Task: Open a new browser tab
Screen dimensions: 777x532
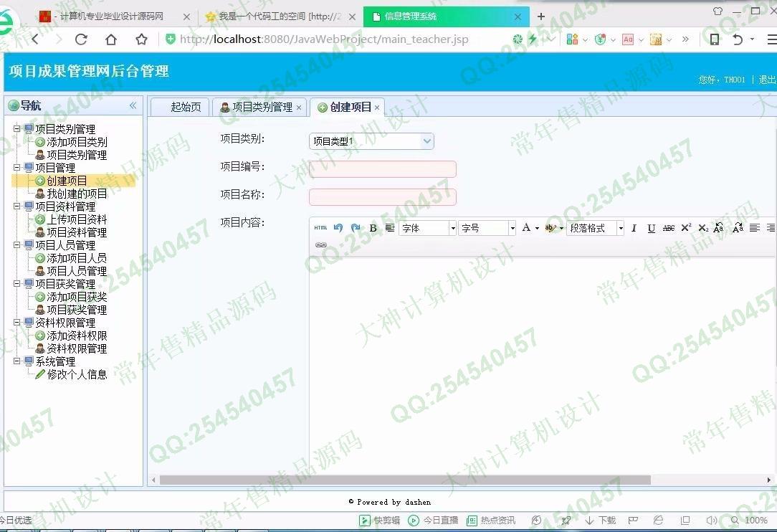Action: click(541, 16)
